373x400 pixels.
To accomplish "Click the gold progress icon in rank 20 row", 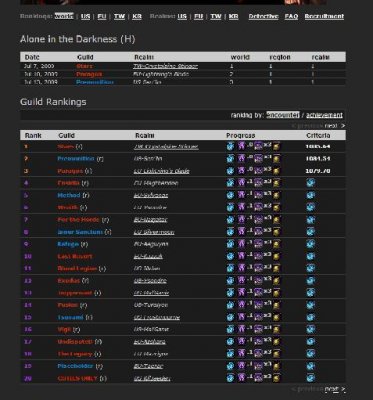I will pyautogui.click(x=276, y=378).
